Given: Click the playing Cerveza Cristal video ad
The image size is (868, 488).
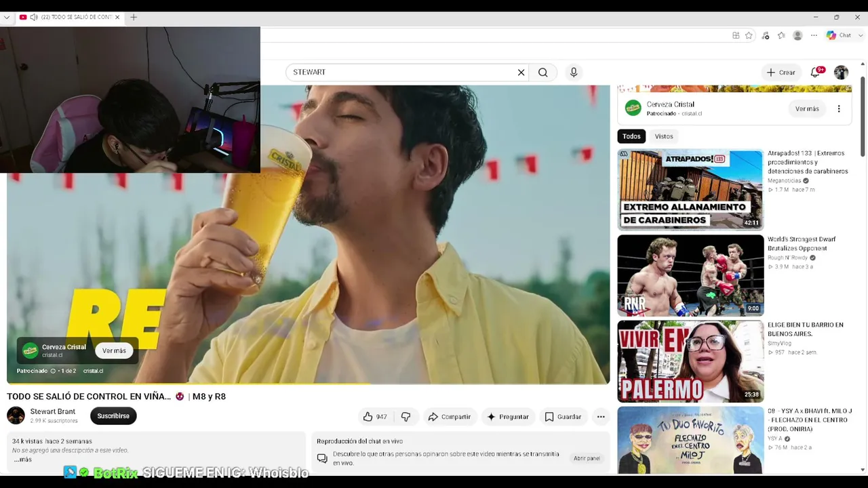Looking at the screenshot, I should coord(308,234).
